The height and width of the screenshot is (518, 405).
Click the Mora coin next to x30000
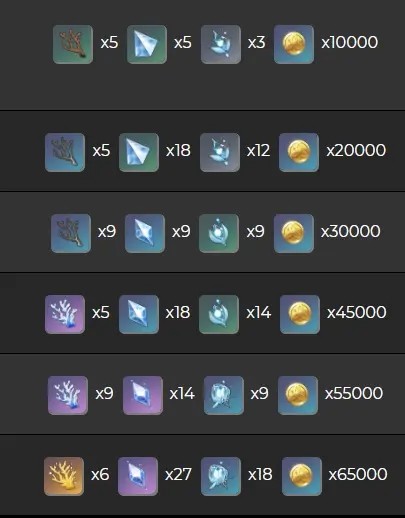pyautogui.click(x=294, y=233)
